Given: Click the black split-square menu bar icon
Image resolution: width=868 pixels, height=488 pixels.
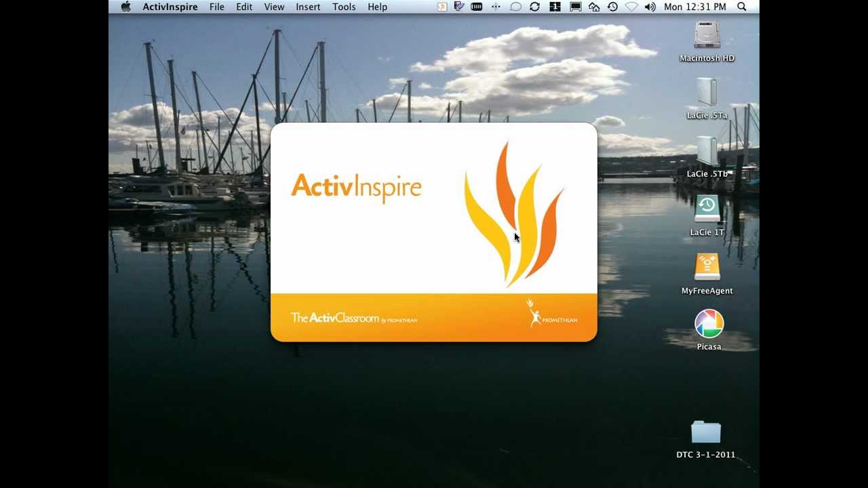Looking at the screenshot, I should tap(555, 7).
